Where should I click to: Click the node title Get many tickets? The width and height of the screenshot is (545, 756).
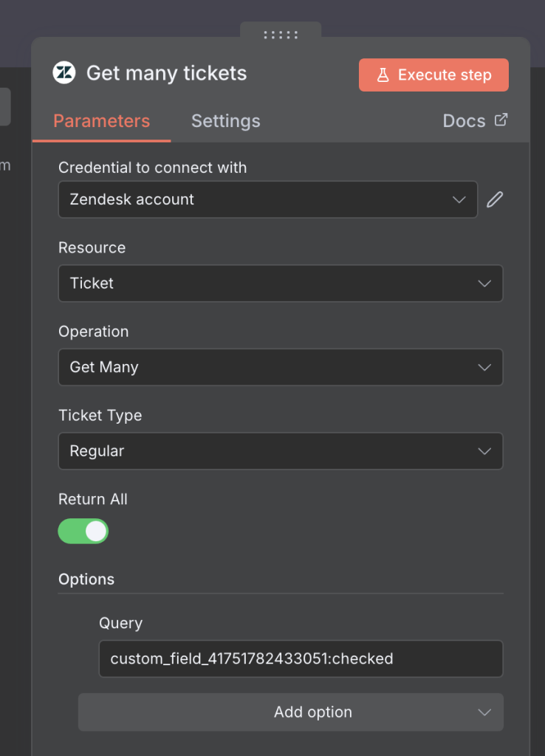pos(166,73)
